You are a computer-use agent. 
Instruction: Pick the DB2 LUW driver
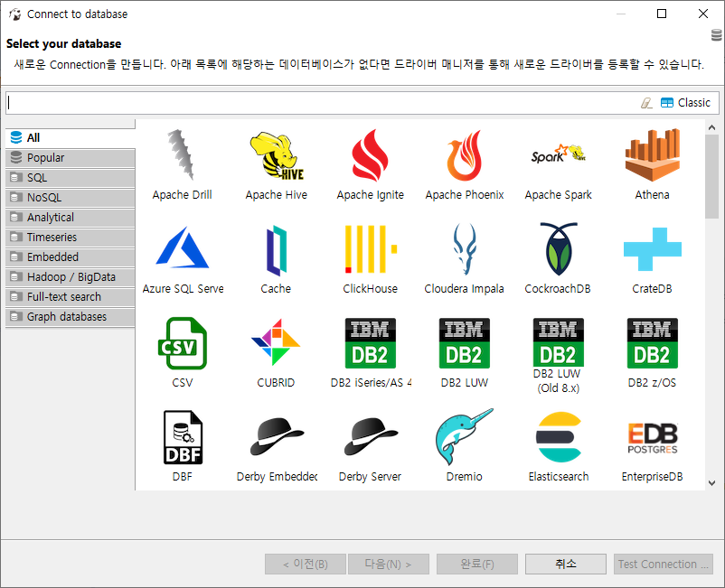coord(465,343)
